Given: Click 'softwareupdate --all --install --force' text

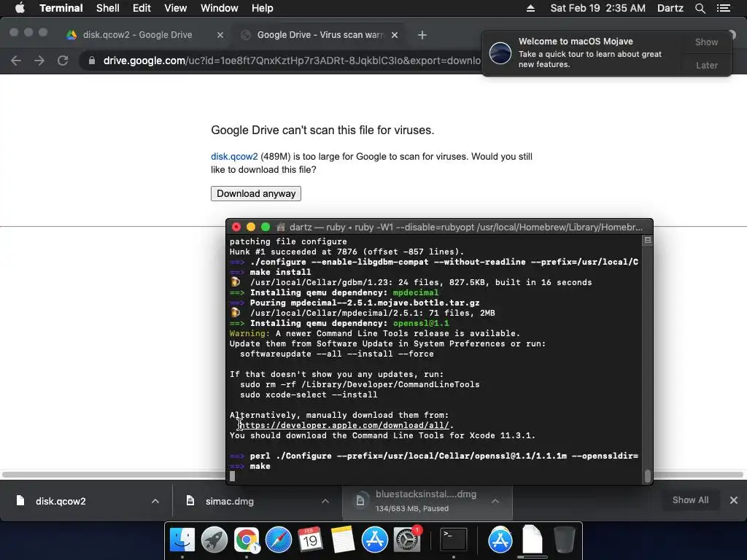Looking at the screenshot, I should coord(337,354).
